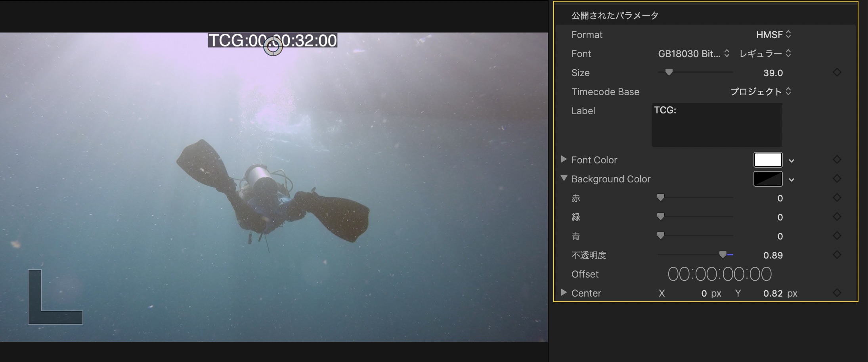Click the 赤 red slider handle
The height and width of the screenshot is (362, 868).
[660, 197]
